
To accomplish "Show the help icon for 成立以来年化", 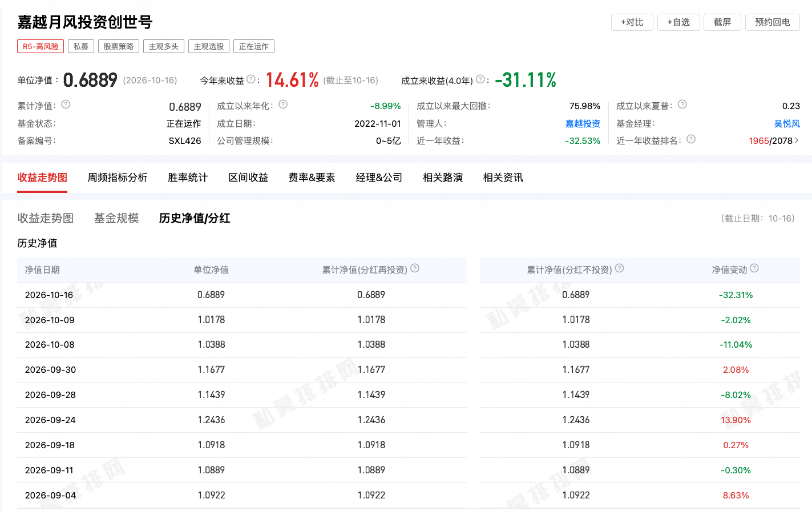I will coord(283,104).
